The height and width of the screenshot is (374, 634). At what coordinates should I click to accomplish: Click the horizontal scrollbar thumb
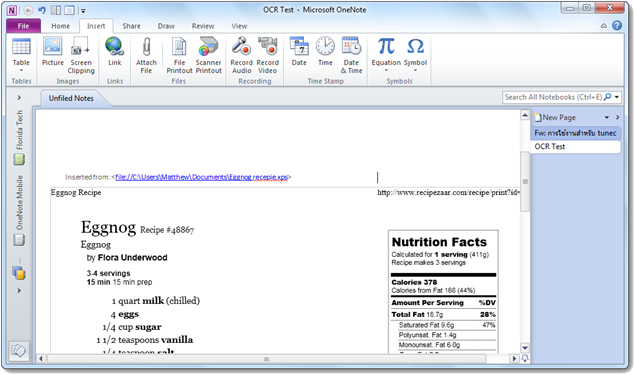click(266, 359)
